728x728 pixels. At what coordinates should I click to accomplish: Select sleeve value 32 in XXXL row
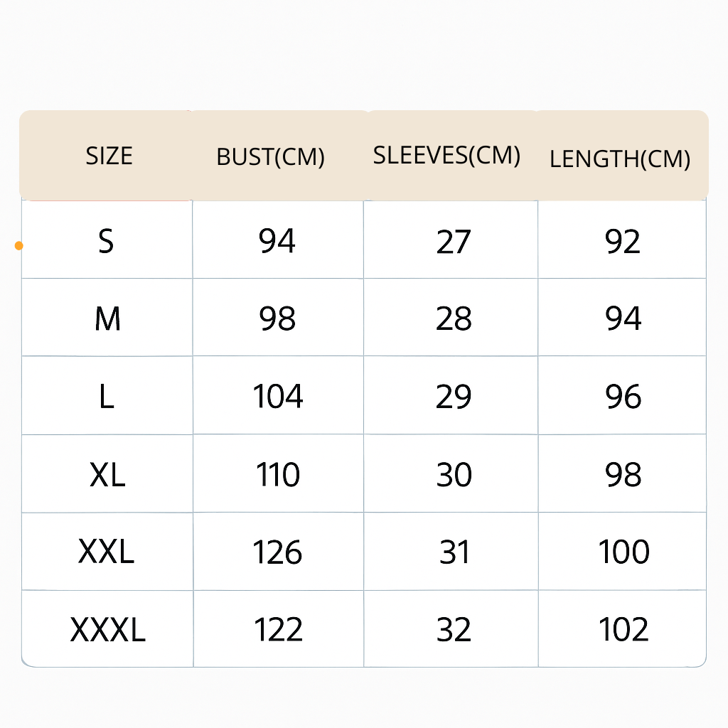(454, 630)
